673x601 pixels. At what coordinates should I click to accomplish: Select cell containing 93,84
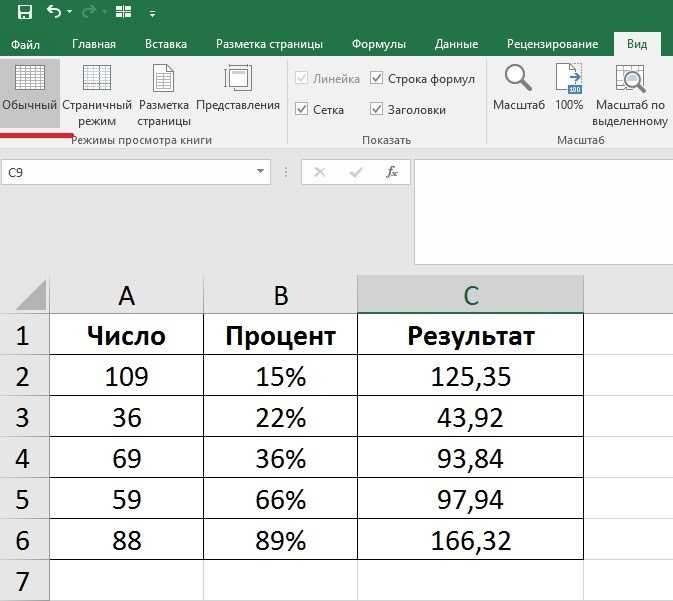(470, 458)
